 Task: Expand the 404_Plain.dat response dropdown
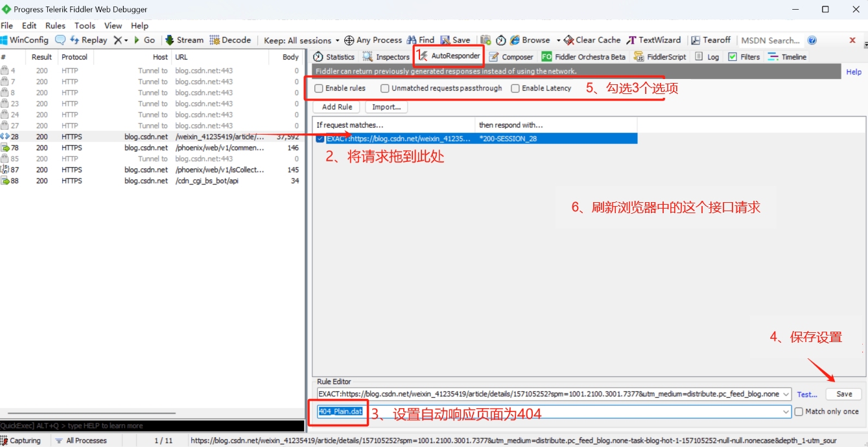tap(786, 411)
